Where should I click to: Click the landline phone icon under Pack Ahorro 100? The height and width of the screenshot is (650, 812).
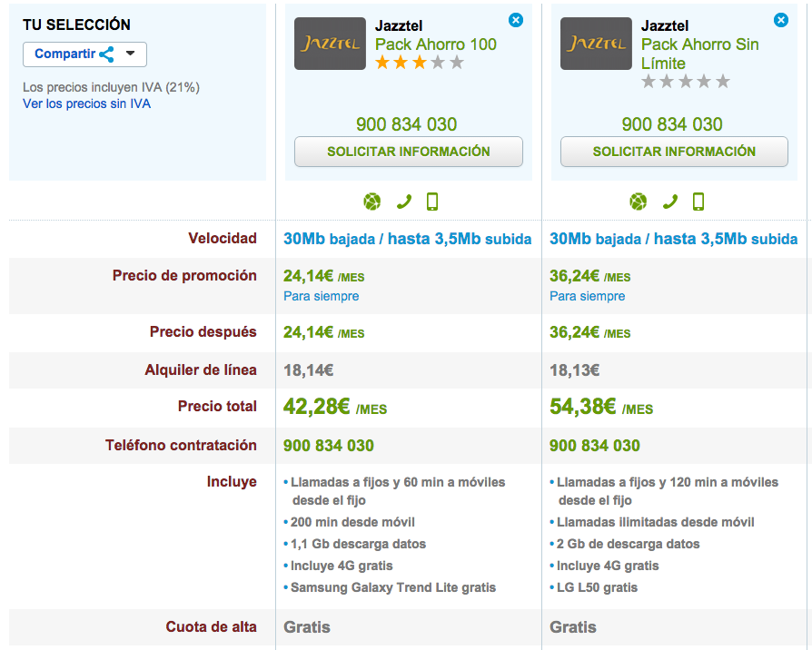coord(404,202)
